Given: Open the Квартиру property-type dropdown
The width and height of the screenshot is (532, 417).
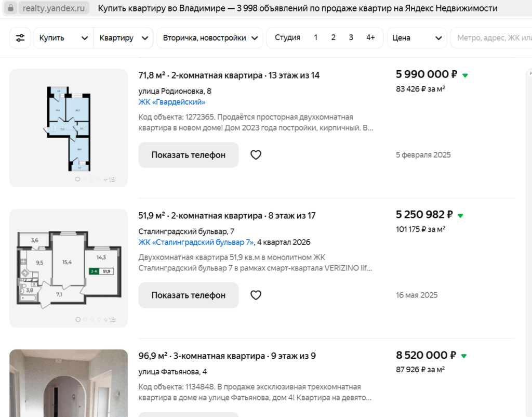Looking at the screenshot, I should coord(124,37).
